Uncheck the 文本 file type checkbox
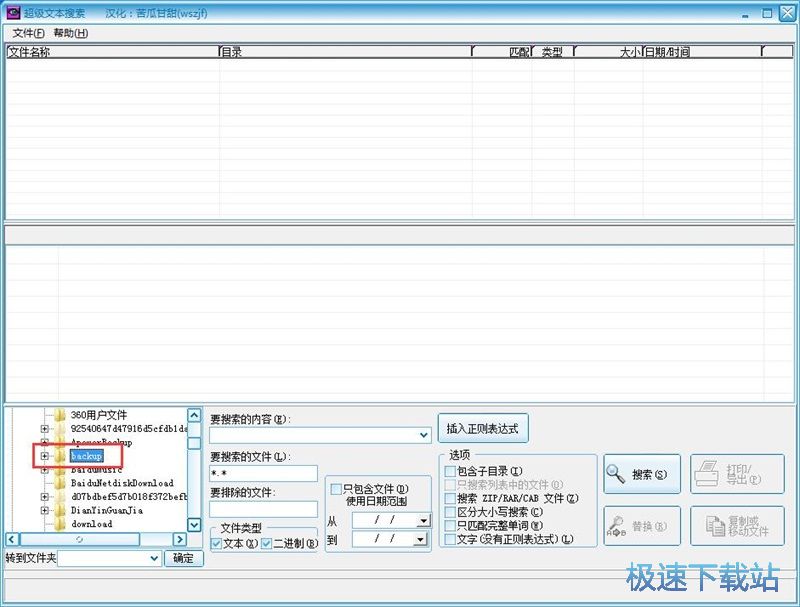 click(x=216, y=544)
